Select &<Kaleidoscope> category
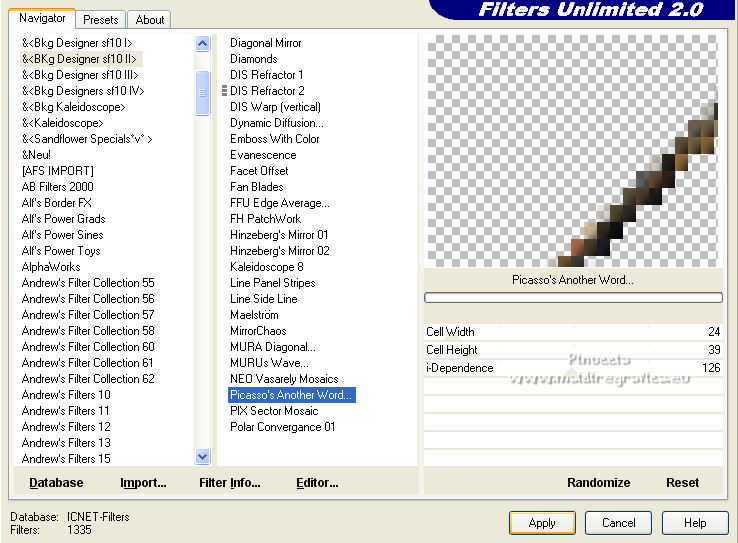Viewport: 738px width, 543px height. tap(63, 123)
